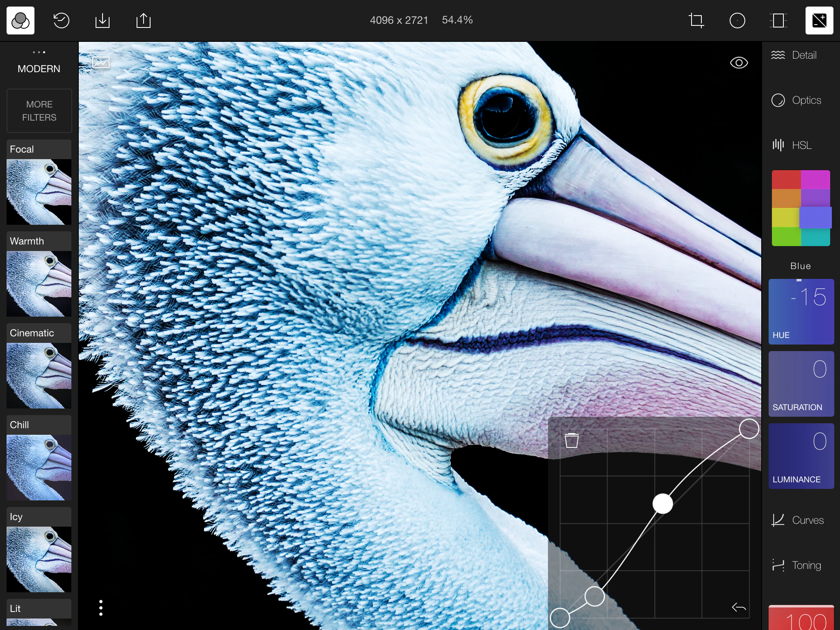The width and height of the screenshot is (840, 630).
Task: Tap the MORE FILTERS button
Action: click(x=39, y=111)
